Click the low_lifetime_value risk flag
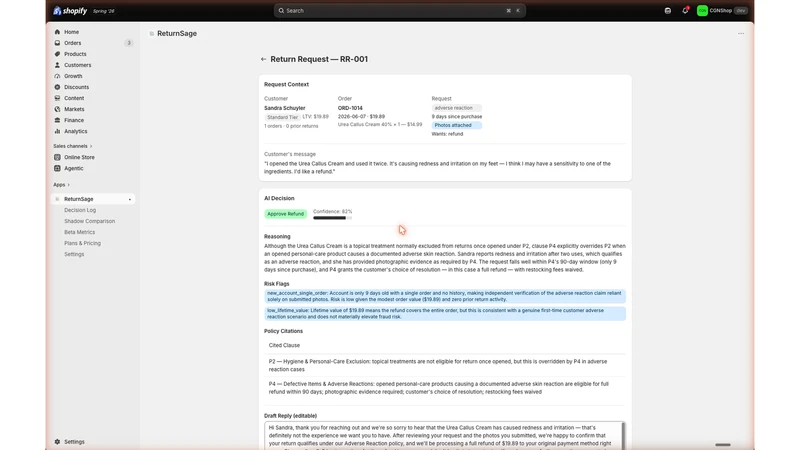The width and height of the screenshot is (800, 450). (444, 314)
